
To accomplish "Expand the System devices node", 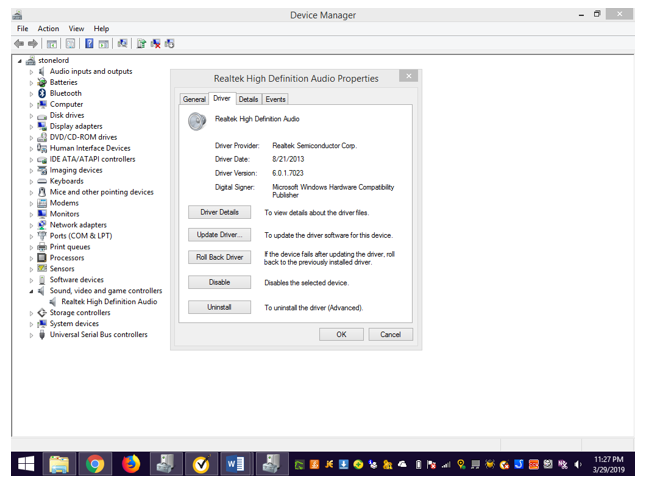I will tap(31, 324).
